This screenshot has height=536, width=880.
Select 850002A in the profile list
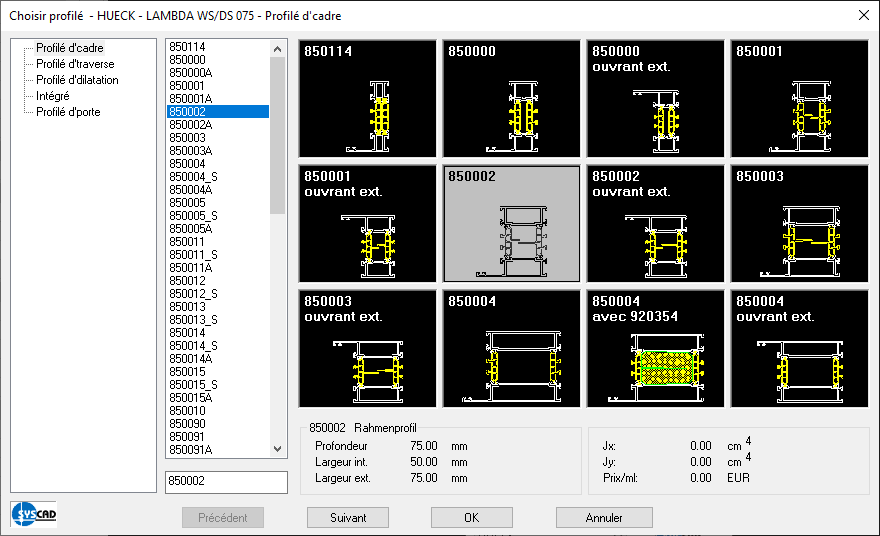coord(218,125)
